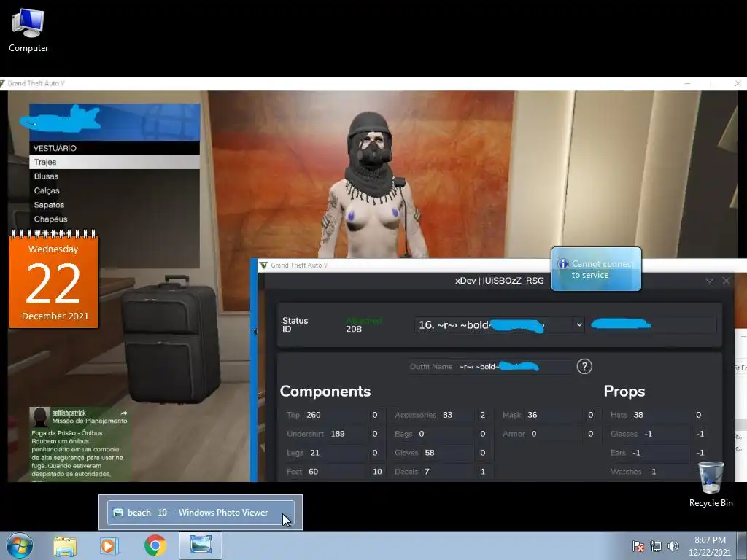747x560 pixels.
Task: Click the selfishpatrick avatar thumbnail
Action: 40,416
